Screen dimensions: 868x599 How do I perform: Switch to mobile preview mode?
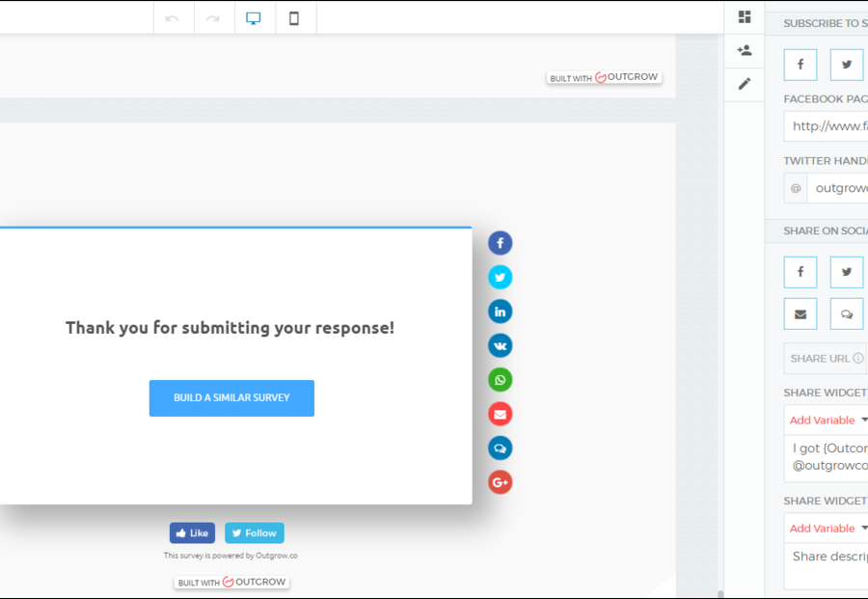tap(294, 18)
